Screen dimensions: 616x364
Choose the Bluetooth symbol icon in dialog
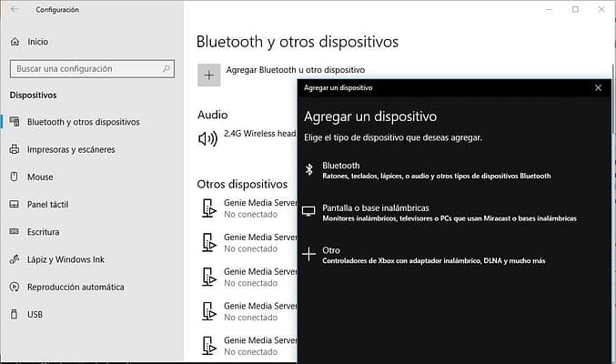pyautogui.click(x=309, y=169)
